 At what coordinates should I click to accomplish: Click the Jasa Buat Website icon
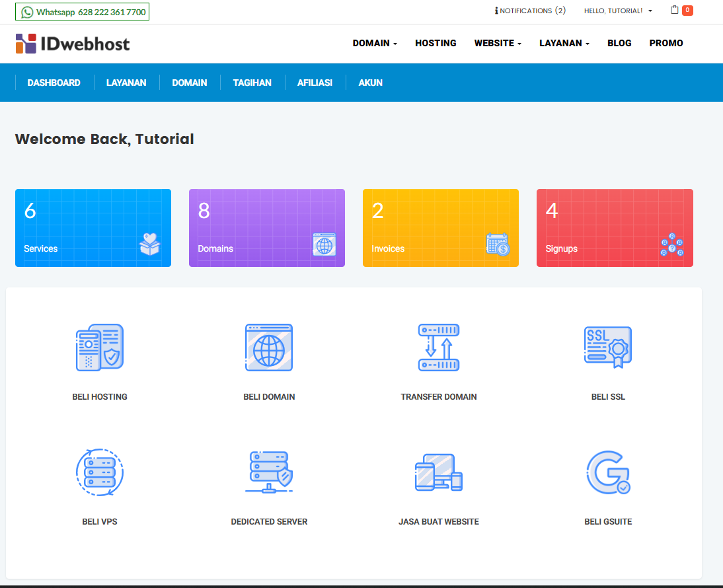click(x=439, y=472)
